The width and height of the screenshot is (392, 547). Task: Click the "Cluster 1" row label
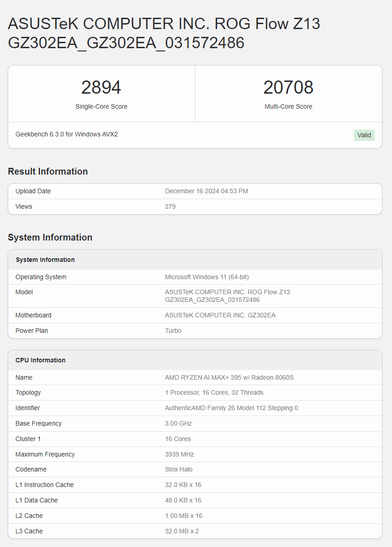pos(28,439)
